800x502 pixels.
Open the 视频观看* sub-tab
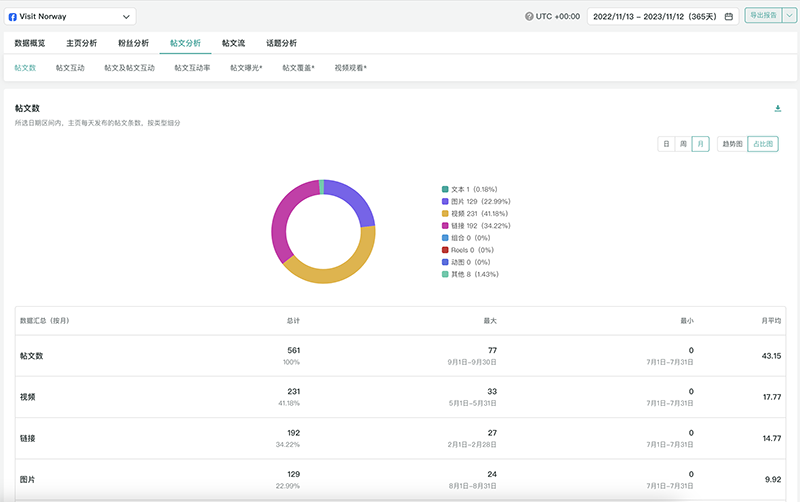click(x=350, y=68)
